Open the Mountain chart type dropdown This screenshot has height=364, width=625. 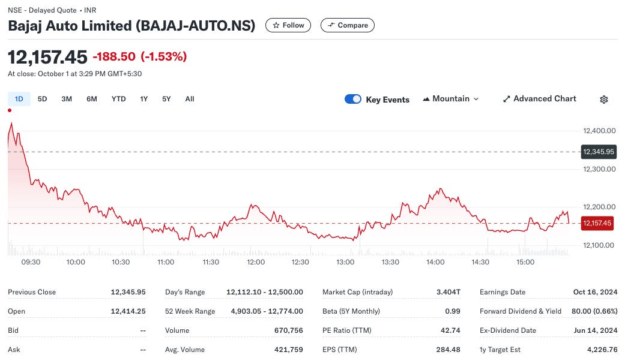pyautogui.click(x=450, y=99)
